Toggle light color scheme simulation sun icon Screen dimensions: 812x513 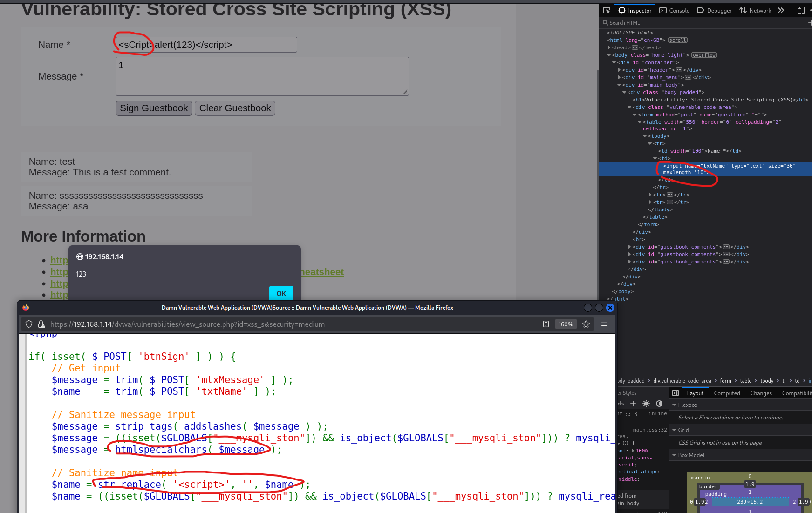pyautogui.click(x=646, y=404)
